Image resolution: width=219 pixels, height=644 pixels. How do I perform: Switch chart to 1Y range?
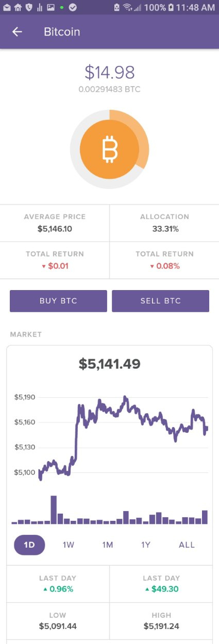click(x=146, y=545)
